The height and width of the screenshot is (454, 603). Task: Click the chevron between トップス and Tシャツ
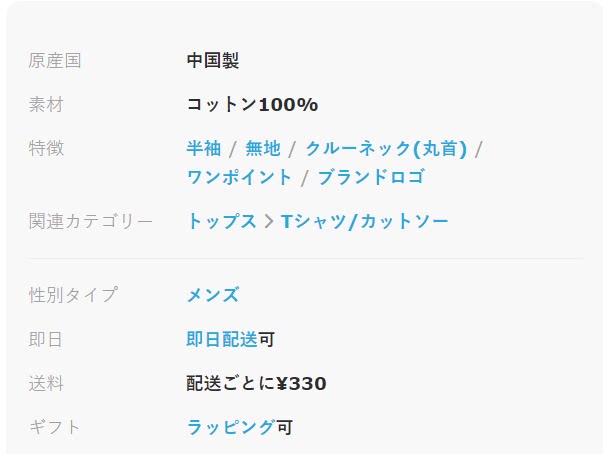[269, 222]
